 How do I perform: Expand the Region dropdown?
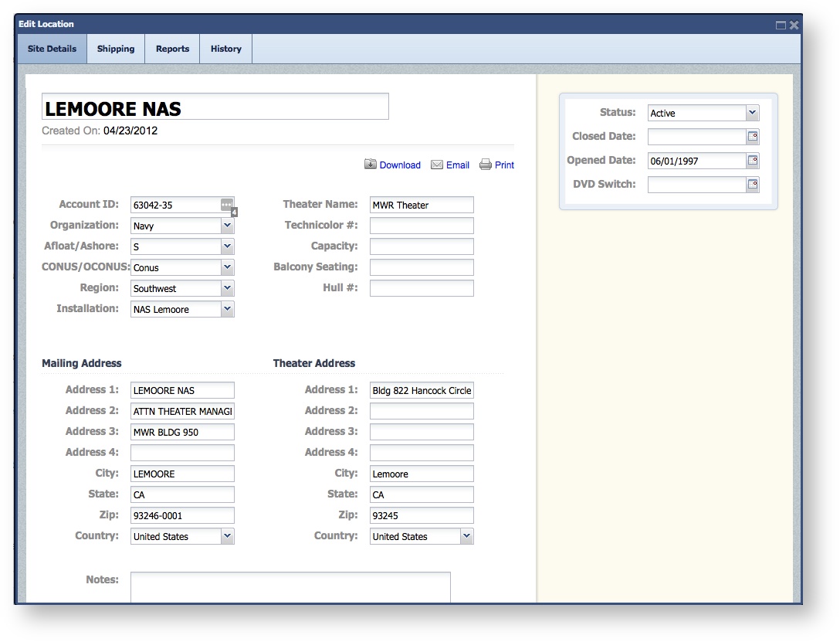tap(227, 288)
